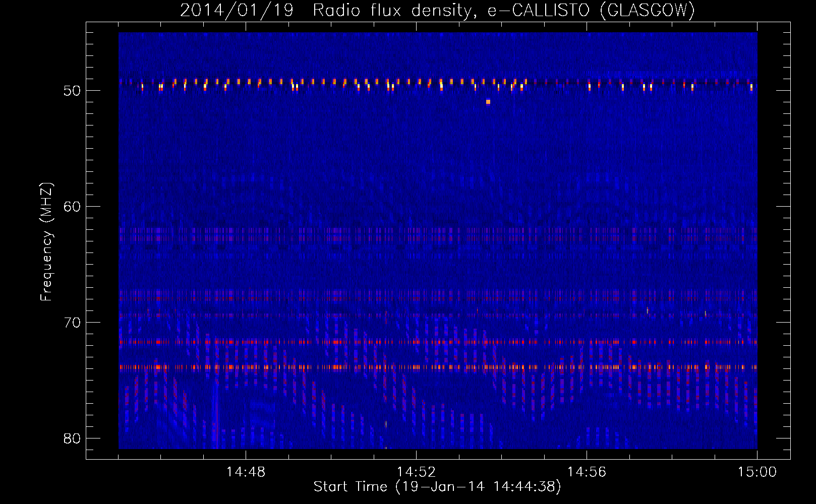Click the 50 frequency tick label

coord(72,91)
